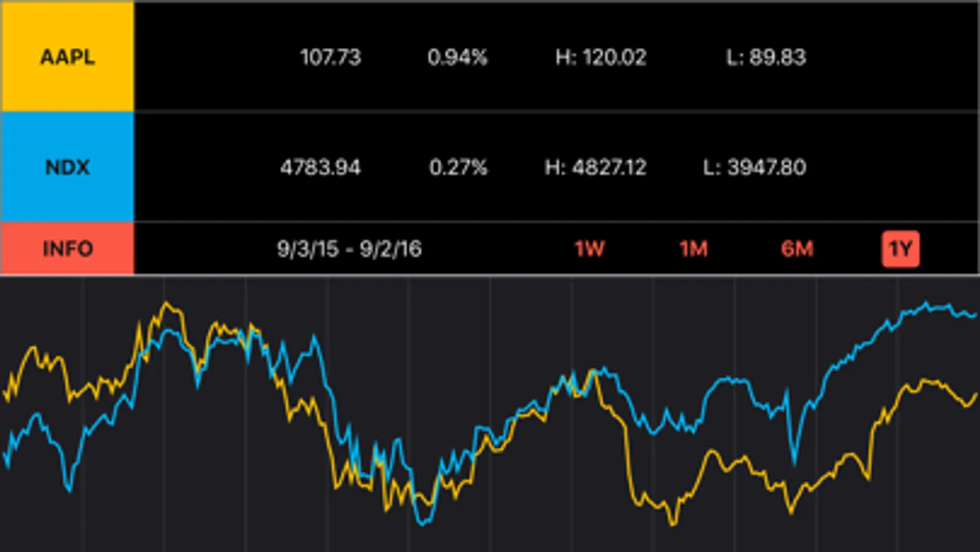Open the red INFO button
Screen dimensions: 980x552
tap(67, 248)
